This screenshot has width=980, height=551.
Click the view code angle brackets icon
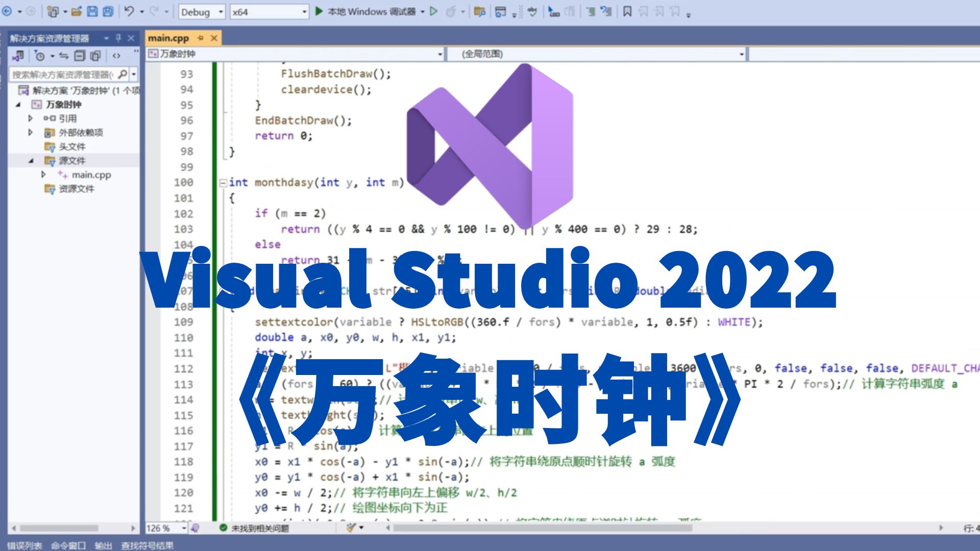click(116, 56)
